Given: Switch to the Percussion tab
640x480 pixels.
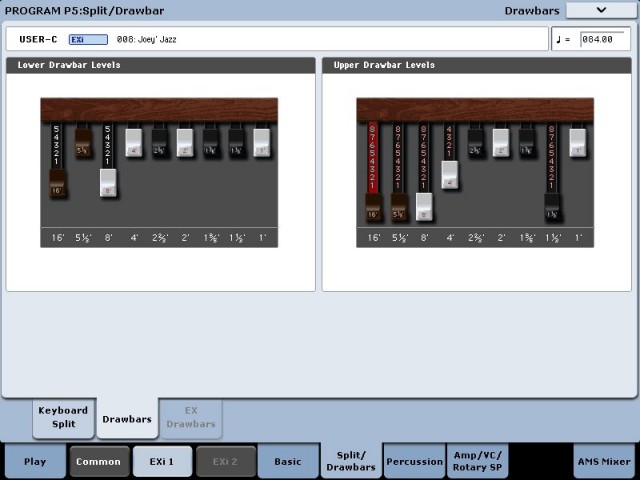Looking at the screenshot, I should pyautogui.click(x=415, y=462).
